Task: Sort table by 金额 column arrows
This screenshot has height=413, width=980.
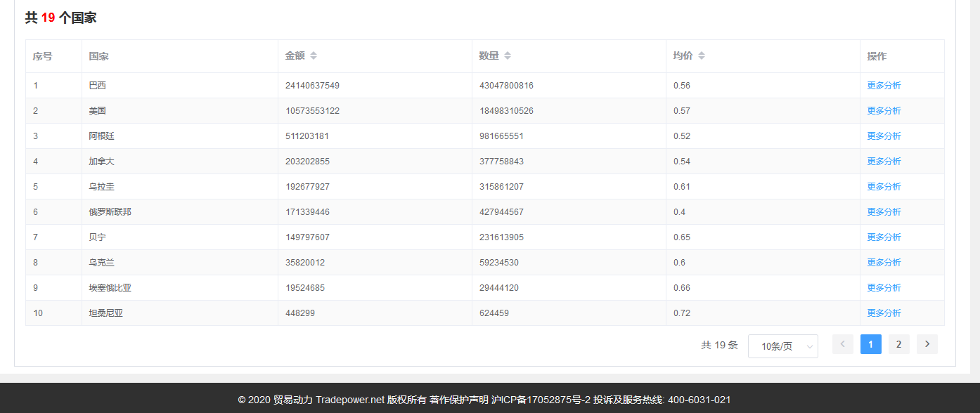Action: coord(314,55)
